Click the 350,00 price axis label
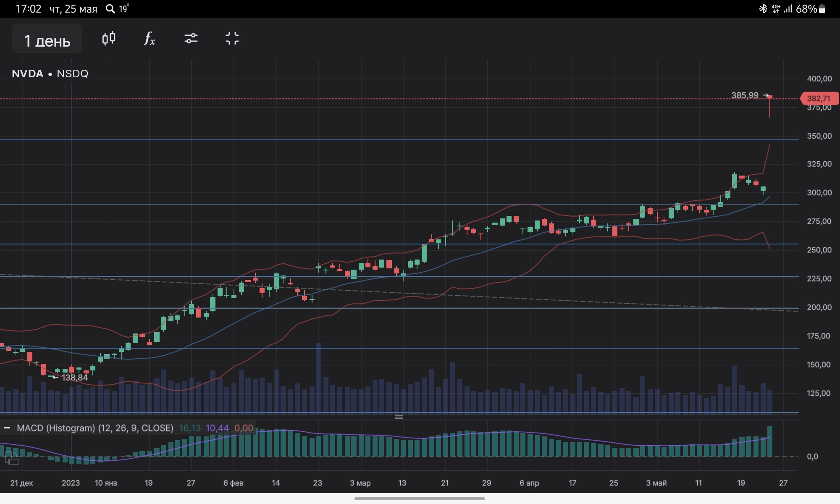This screenshot has width=840, height=504. click(x=819, y=136)
